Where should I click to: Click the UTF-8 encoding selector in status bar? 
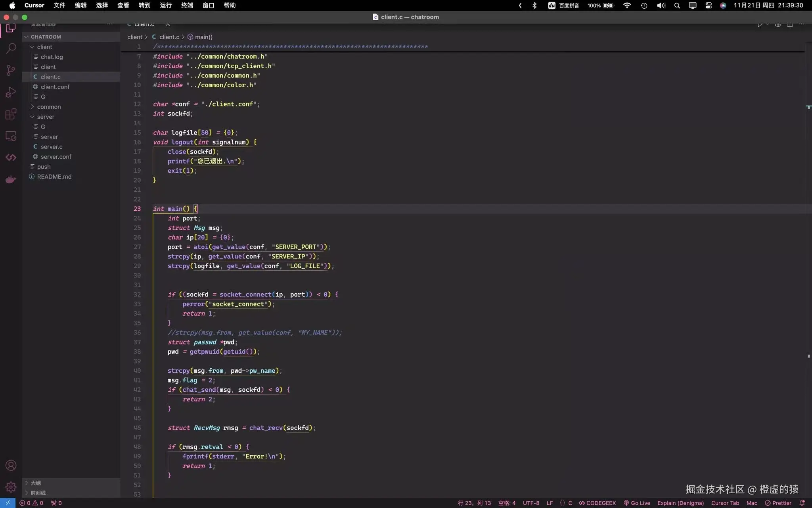click(x=531, y=503)
